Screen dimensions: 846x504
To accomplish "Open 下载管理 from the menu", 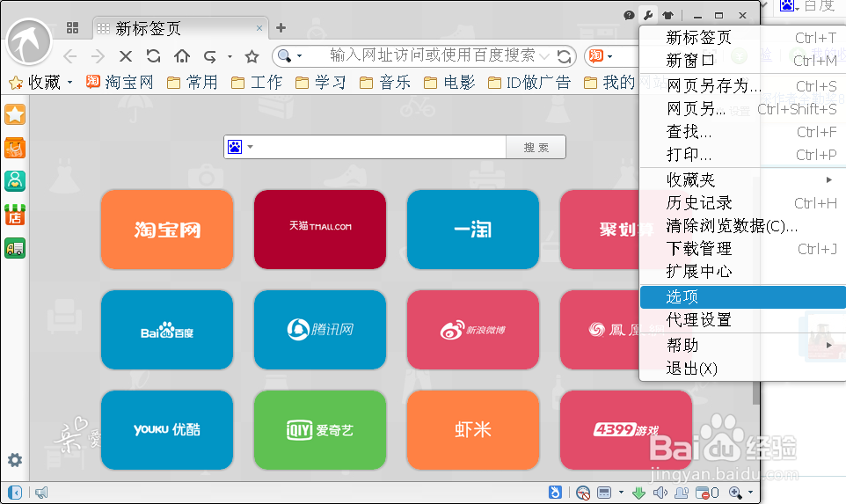I will (742, 249).
